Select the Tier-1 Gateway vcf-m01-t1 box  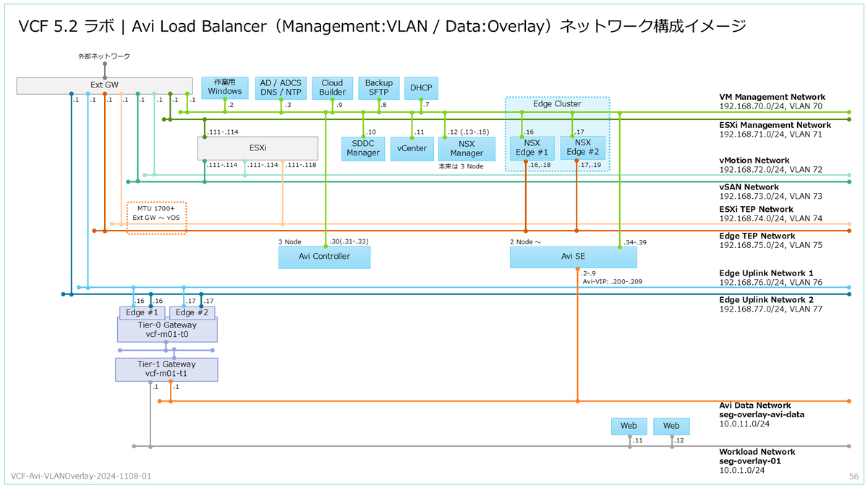point(166,369)
